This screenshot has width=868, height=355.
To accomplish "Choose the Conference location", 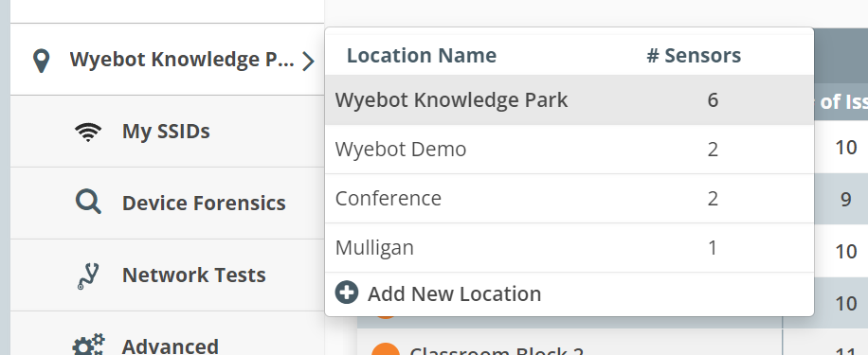I will tap(570, 199).
